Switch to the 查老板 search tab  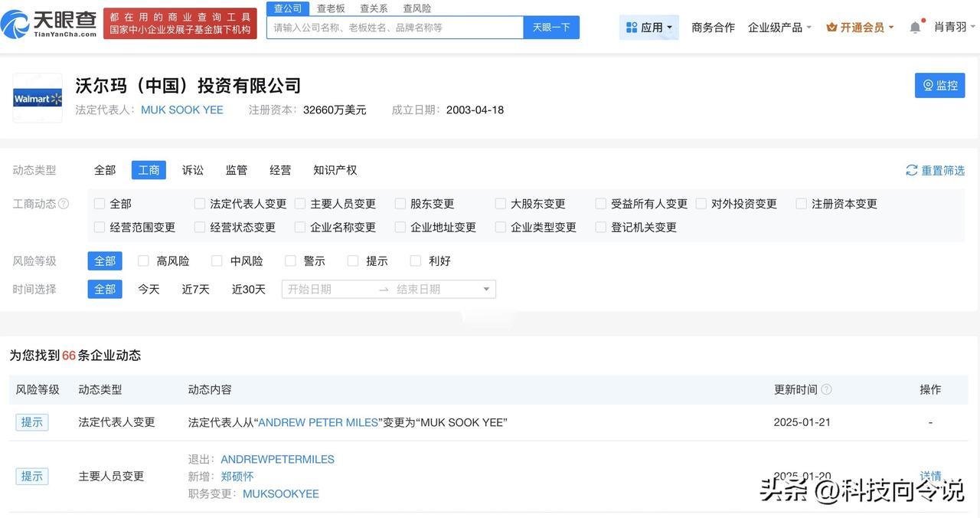331,8
